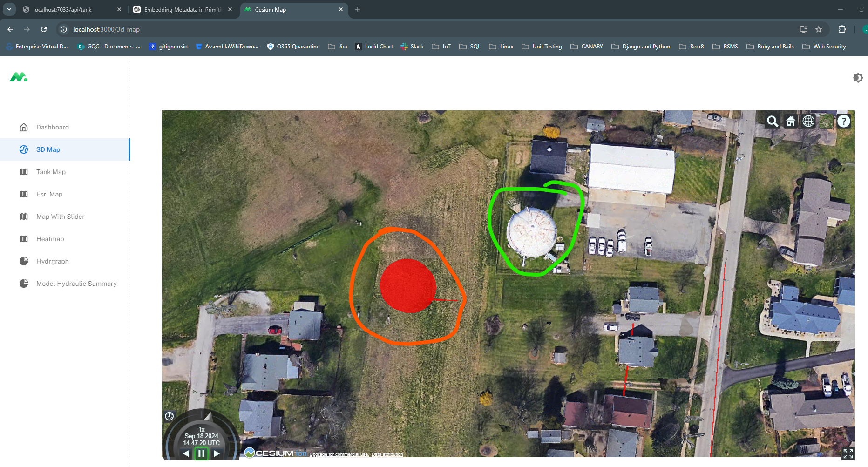This screenshot has width=868, height=467.
Task: Toggle Cesium fullscreen mode
Action: click(x=848, y=453)
